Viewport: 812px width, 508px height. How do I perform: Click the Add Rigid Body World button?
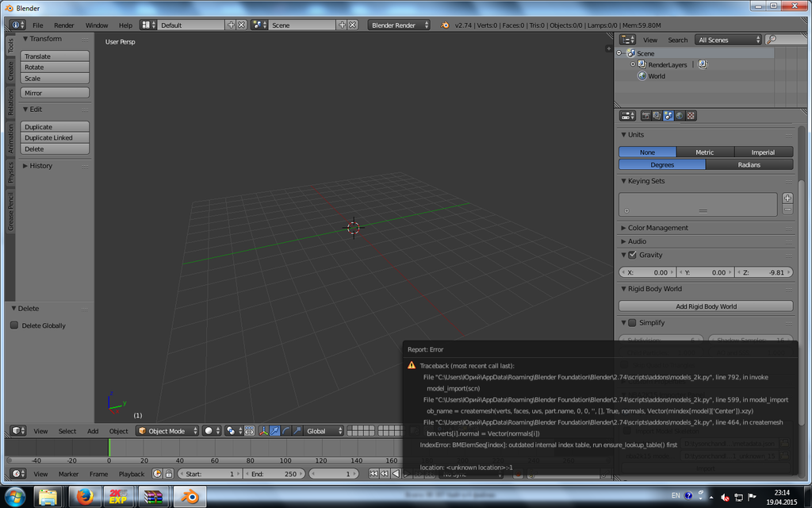pyautogui.click(x=706, y=306)
